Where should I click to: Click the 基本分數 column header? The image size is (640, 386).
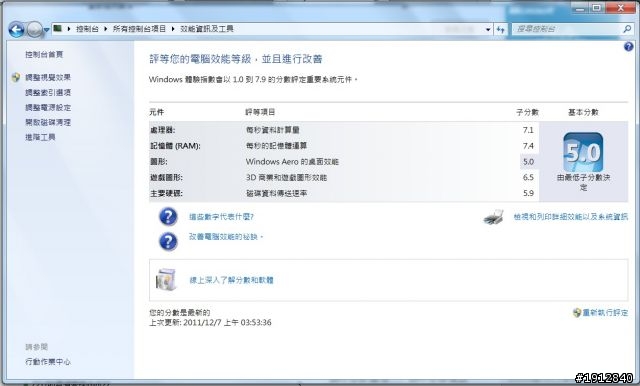coord(583,112)
